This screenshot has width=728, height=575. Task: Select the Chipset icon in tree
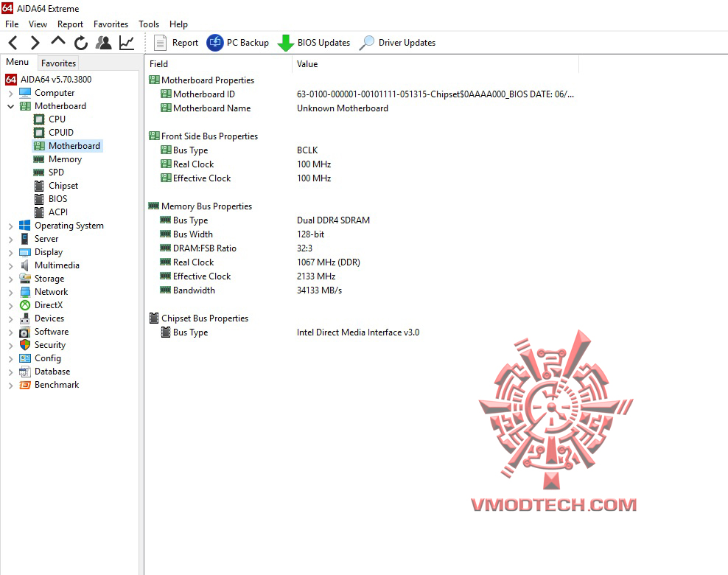point(39,186)
